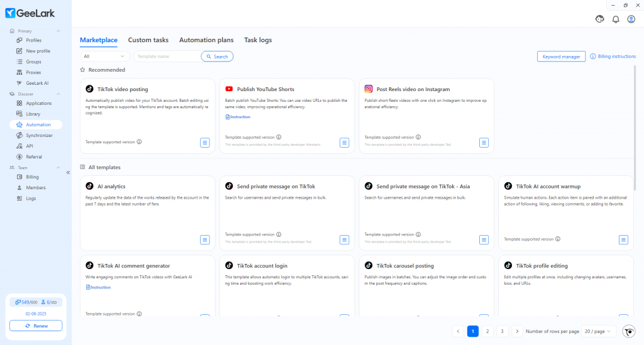Go to previous page arrow
The image size is (644, 345).
[458, 331]
